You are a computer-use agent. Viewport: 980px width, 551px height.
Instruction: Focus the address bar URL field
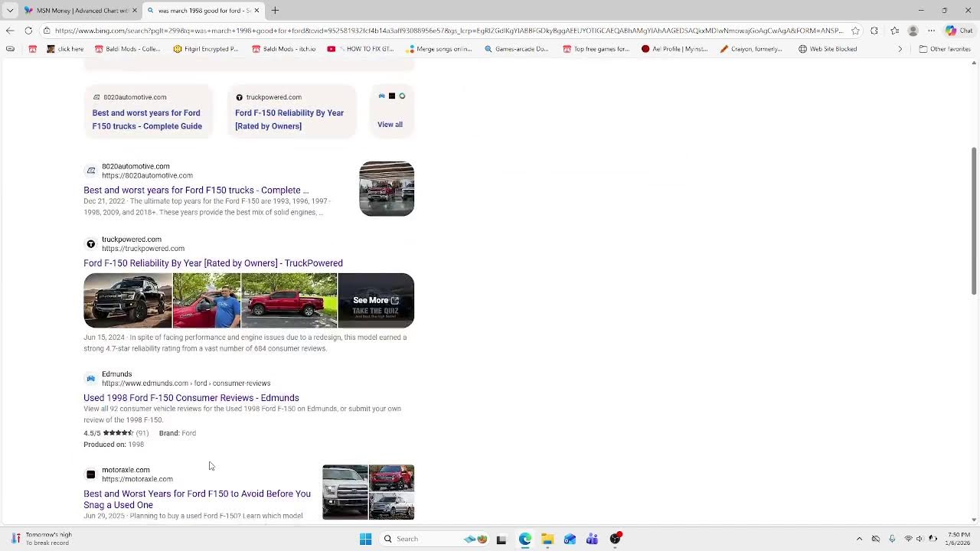448,31
